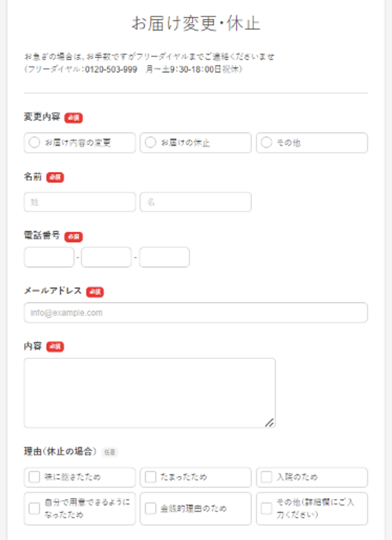Focus the 名 first name field
The height and width of the screenshot is (540, 392).
[195, 202]
